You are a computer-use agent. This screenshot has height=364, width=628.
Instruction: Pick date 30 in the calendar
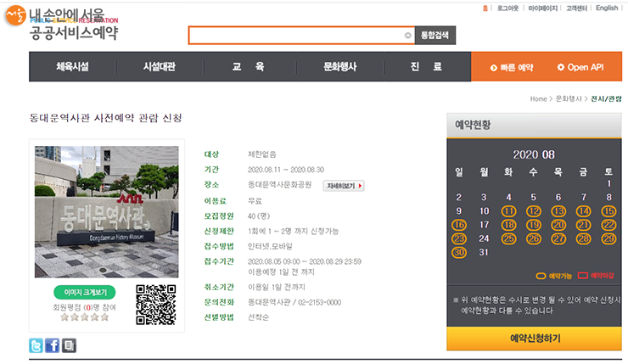pos(459,252)
